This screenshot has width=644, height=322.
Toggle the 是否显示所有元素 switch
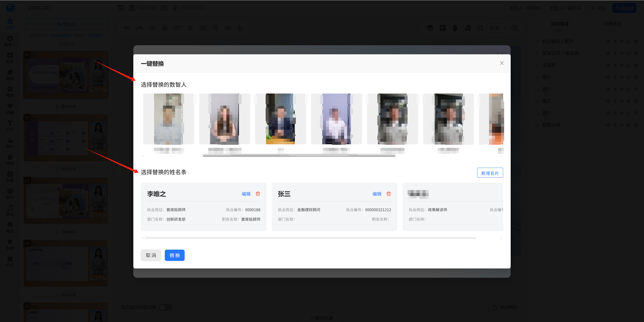point(166,307)
